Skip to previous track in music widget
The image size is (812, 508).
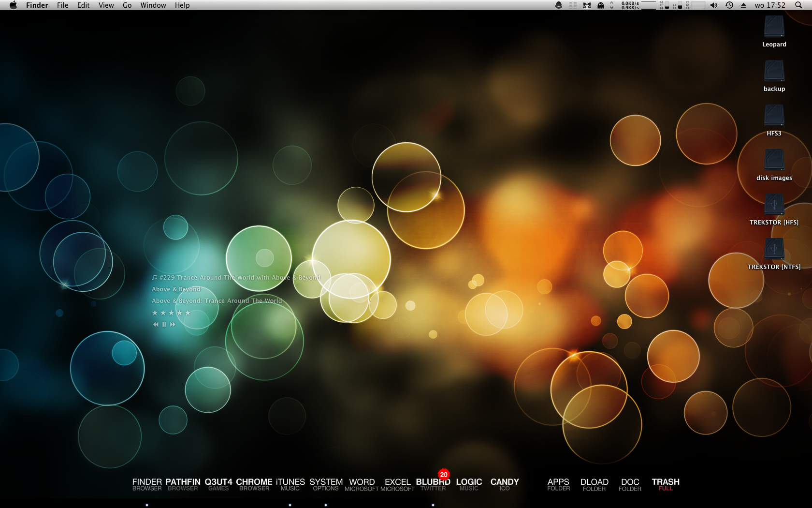tap(156, 325)
